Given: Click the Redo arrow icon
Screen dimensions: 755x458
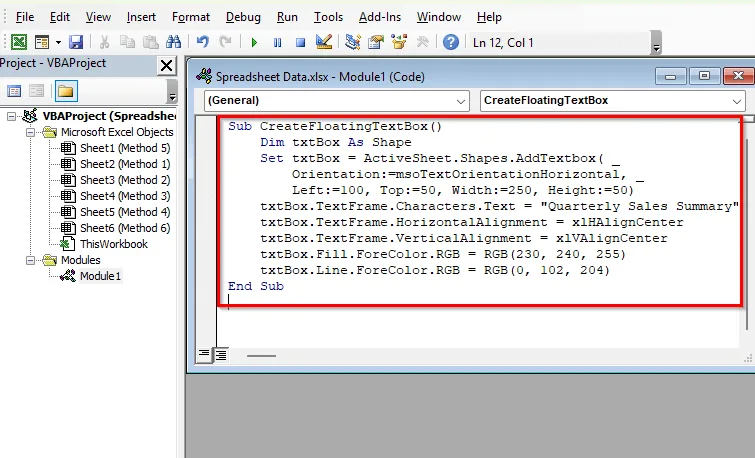Looking at the screenshot, I should tap(225, 42).
